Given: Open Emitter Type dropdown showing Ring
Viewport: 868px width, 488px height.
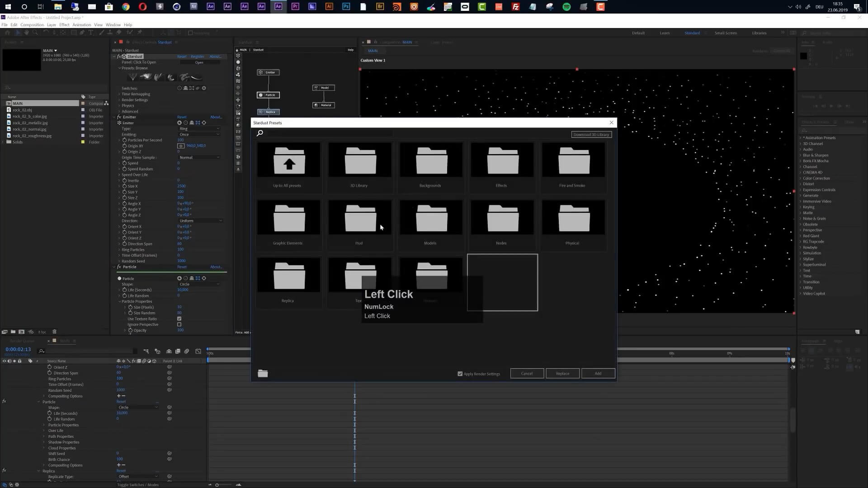Looking at the screenshot, I should click(x=199, y=129).
